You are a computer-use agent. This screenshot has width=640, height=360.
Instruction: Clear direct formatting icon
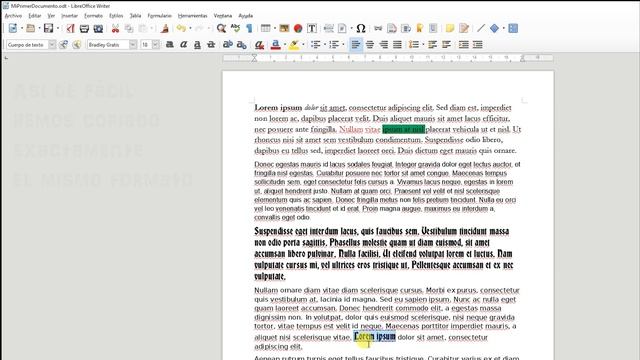pos(259,44)
